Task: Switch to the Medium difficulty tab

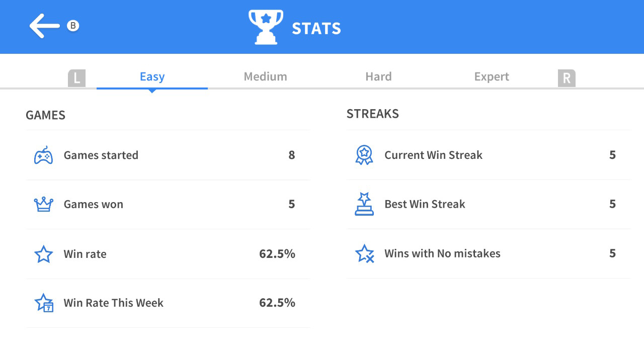Action: coord(265,76)
